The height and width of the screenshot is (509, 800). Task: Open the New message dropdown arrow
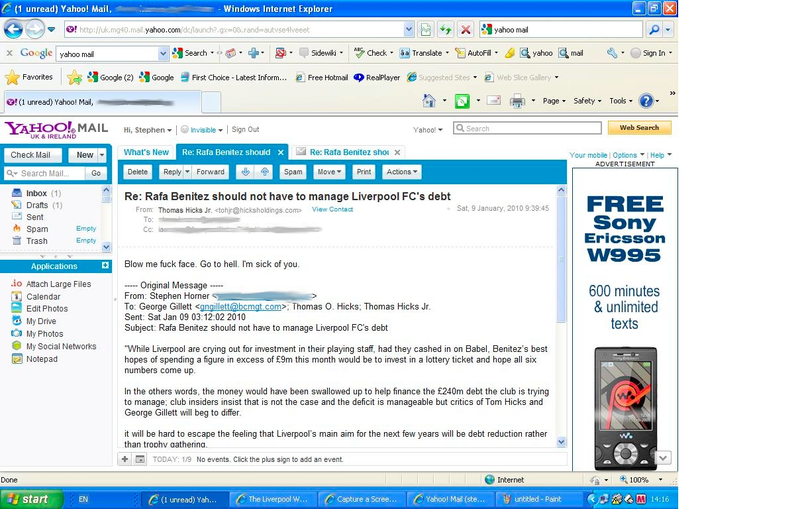[102, 155]
